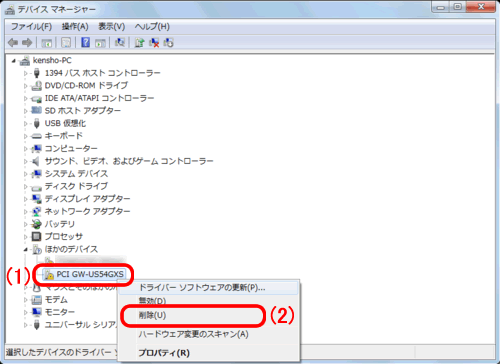Collapse the ほかのデバイス node
The height and width of the screenshot is (364, 500).
tap(26, 249)
